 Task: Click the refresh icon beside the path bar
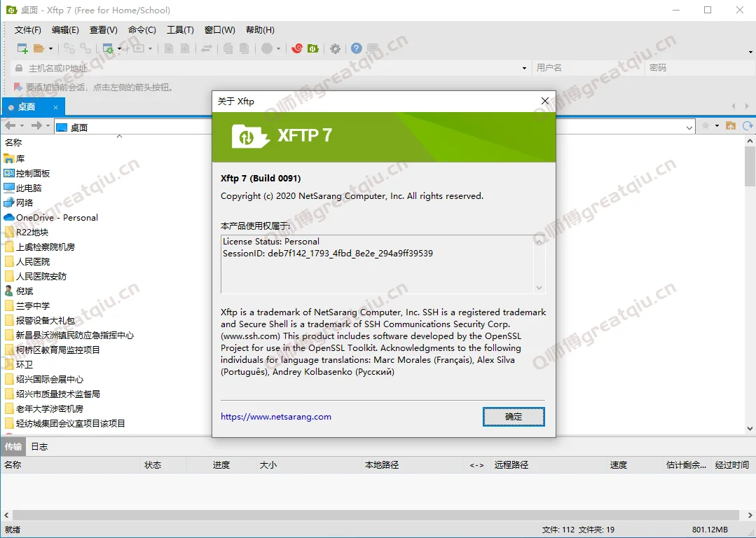(x=748, y=126)
